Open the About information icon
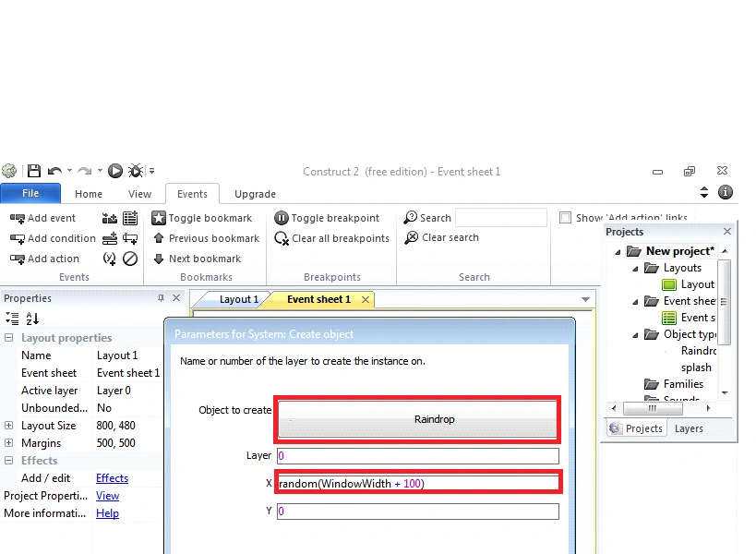This screenshot has height=554, width=756. point(726,192)
